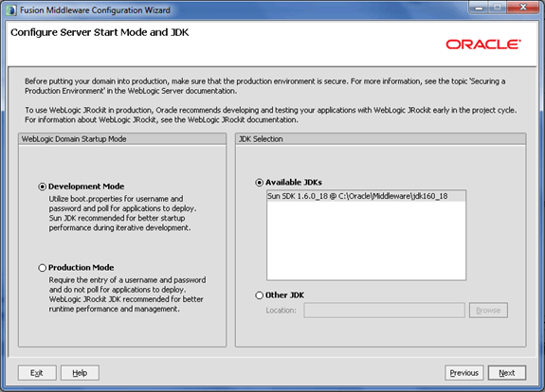Click the Configure Server Start Mode and JDK heading
Screen dimensions: 545x392
coord(100,32)
